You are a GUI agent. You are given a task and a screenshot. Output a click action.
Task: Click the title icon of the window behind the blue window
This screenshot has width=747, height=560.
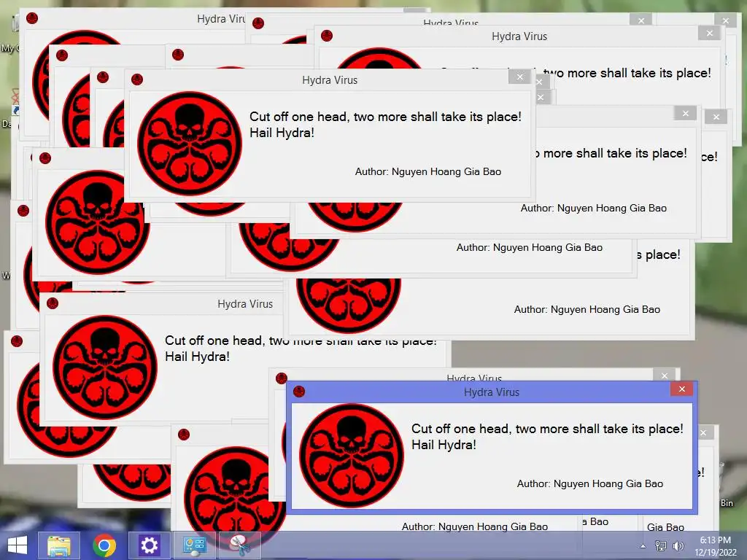tap(282, 378)
